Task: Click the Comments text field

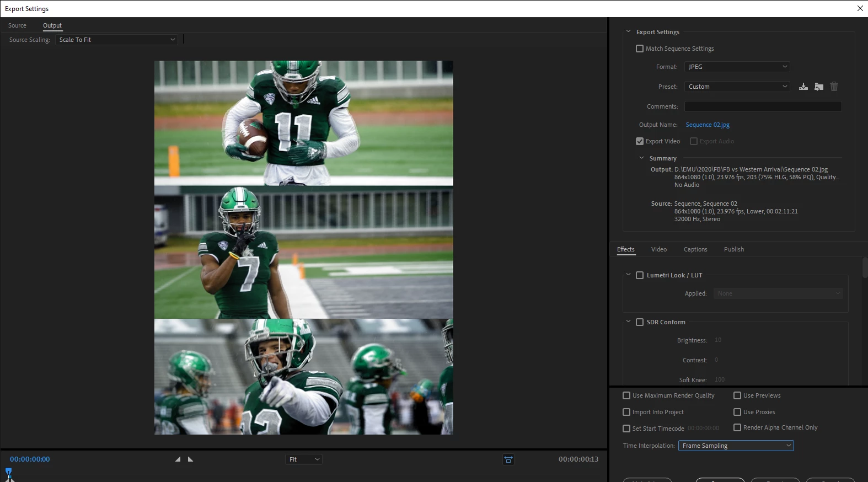Action: tap(763, 106)
